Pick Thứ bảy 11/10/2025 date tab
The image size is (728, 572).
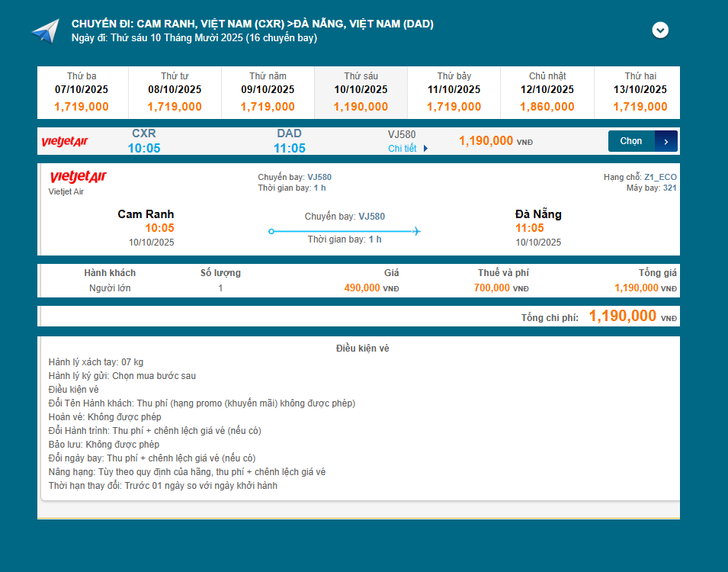[x=454, y=92]
